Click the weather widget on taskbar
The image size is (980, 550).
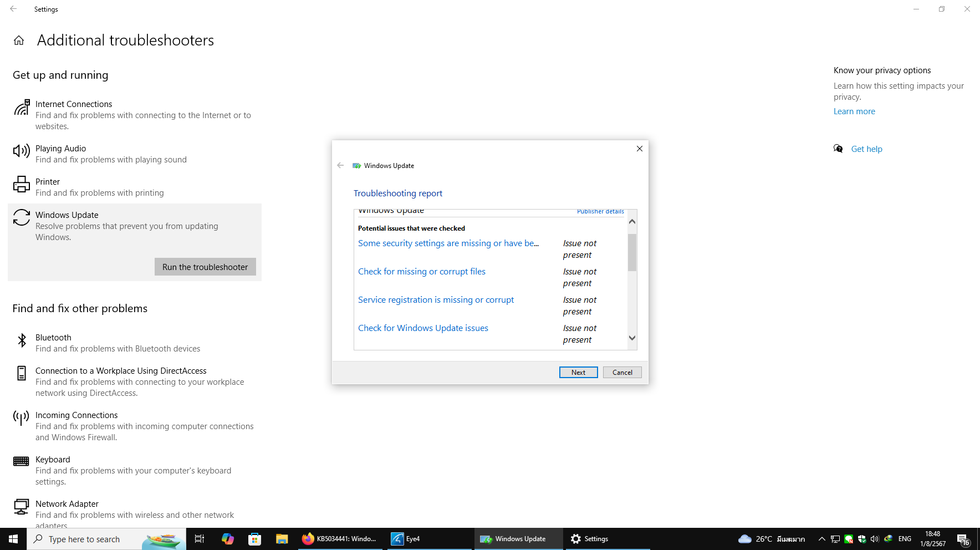tap(772, 539)
